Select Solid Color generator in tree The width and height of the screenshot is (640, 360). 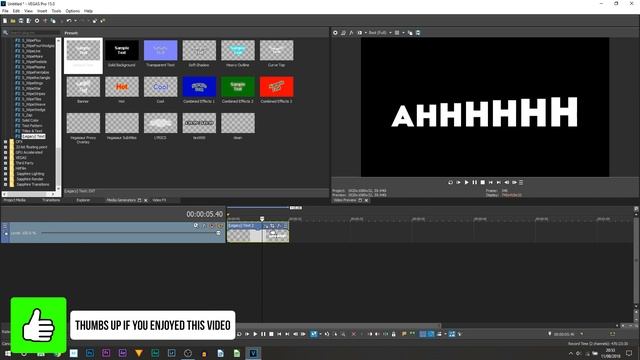pyautogui.click(x=30, y=120)
